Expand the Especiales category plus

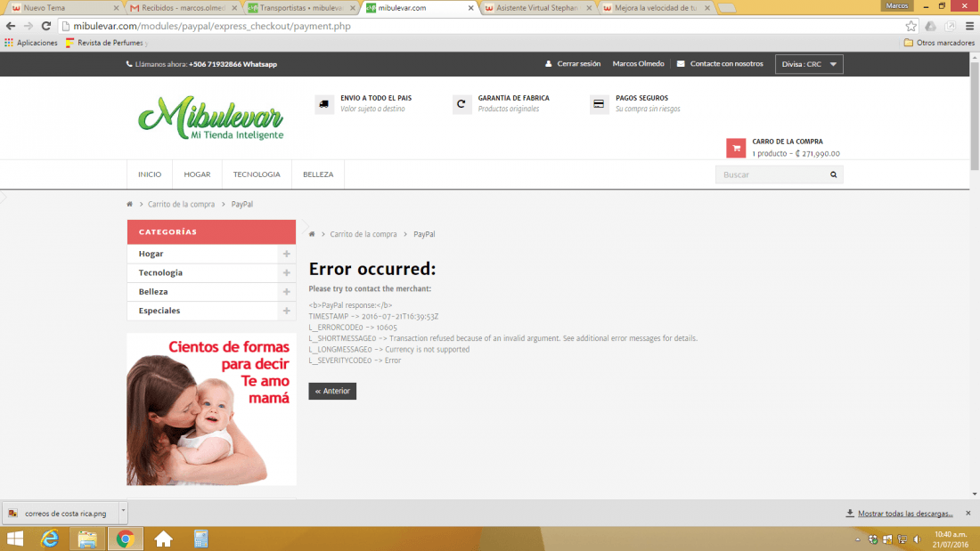coord(286,311)
